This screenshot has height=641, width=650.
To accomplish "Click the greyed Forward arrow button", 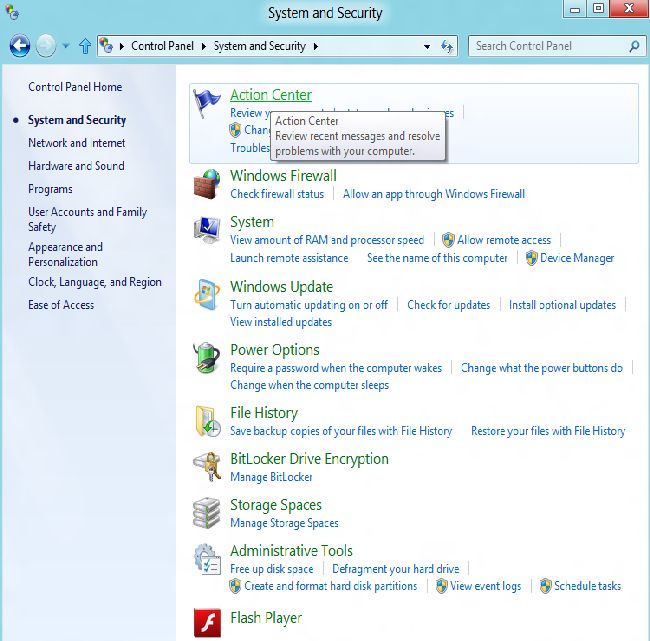I will pos(46,46).
